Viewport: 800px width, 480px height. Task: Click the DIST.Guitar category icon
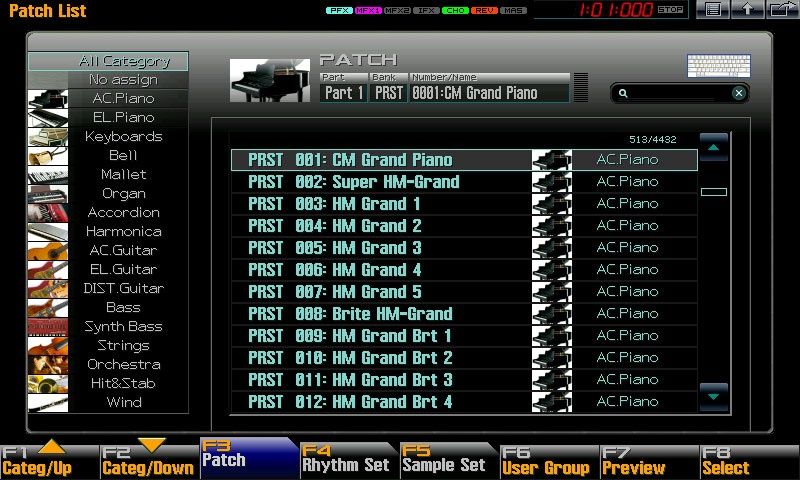click(48, 288)
